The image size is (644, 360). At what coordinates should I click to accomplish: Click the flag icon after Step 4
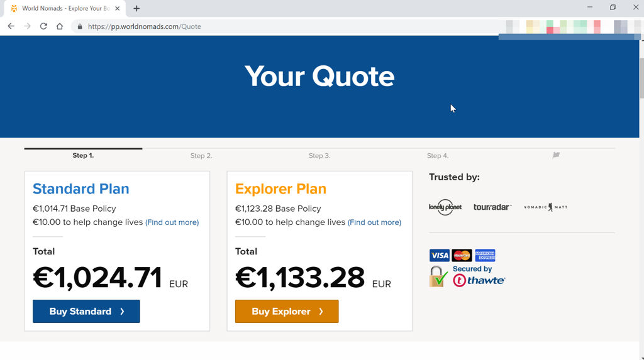556,155
